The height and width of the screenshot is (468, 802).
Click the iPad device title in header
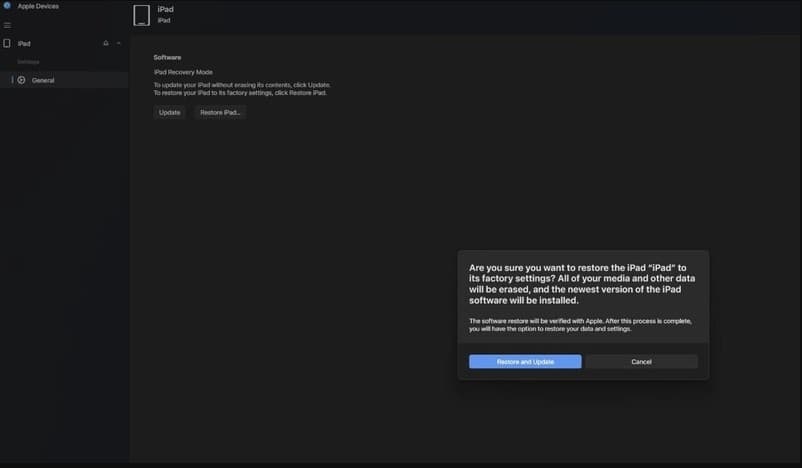pyautogui.click(x=165, y=9)
